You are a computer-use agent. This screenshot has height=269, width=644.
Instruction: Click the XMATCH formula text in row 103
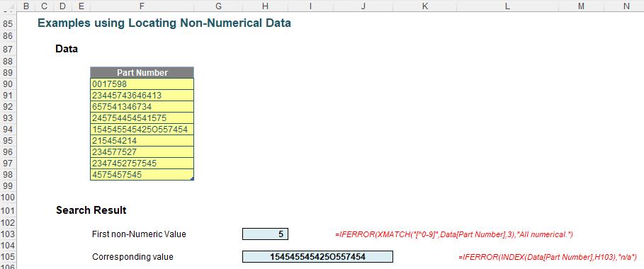coord(454,235)
